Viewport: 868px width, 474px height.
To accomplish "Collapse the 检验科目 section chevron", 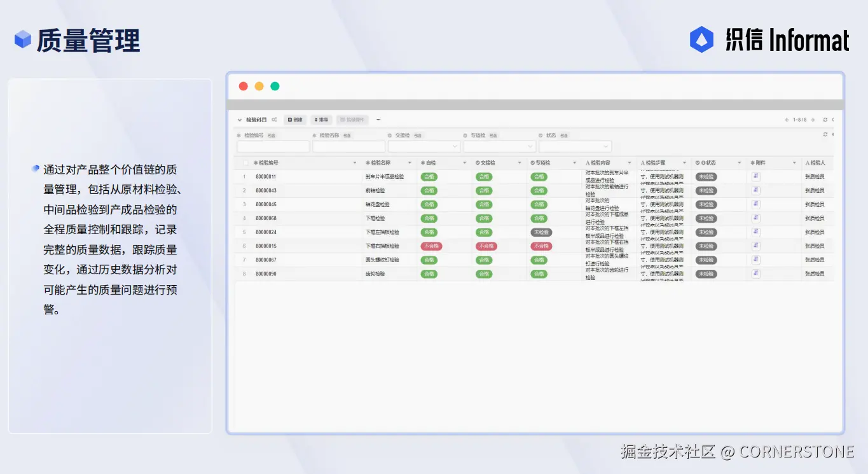I will 240,120.
